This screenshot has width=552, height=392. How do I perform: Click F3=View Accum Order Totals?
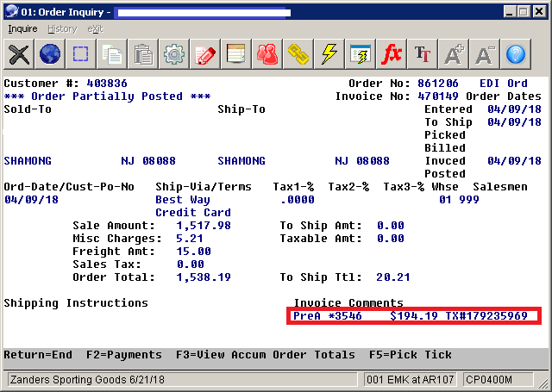266,354
